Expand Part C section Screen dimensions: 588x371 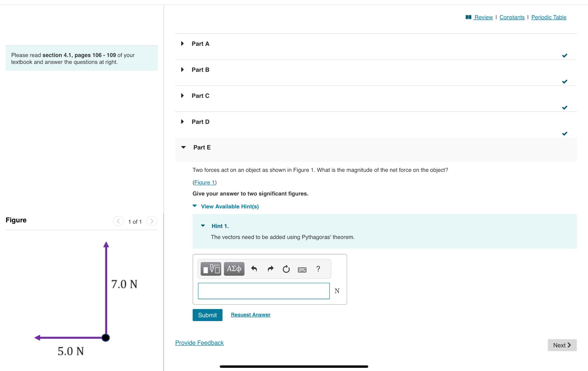point(183,96)
